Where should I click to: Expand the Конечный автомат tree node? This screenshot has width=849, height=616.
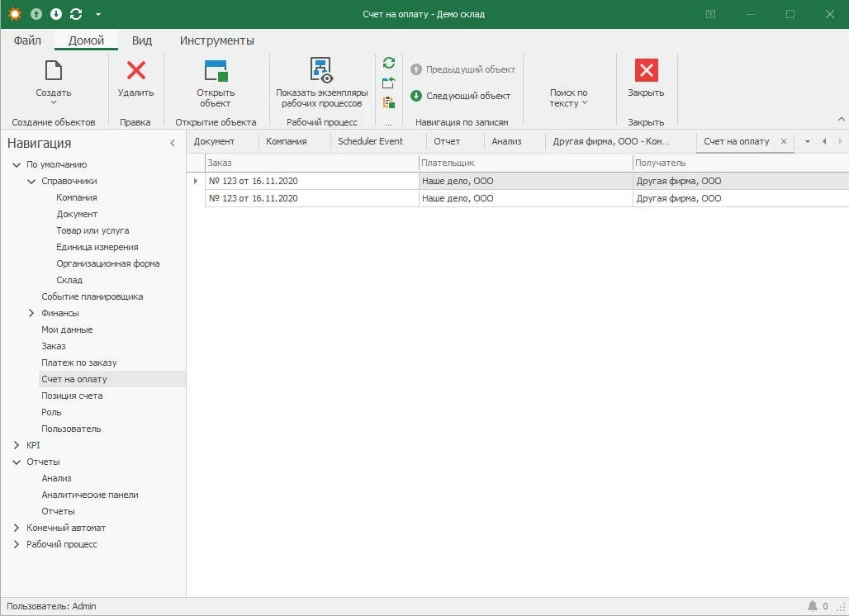coord(17,528)
